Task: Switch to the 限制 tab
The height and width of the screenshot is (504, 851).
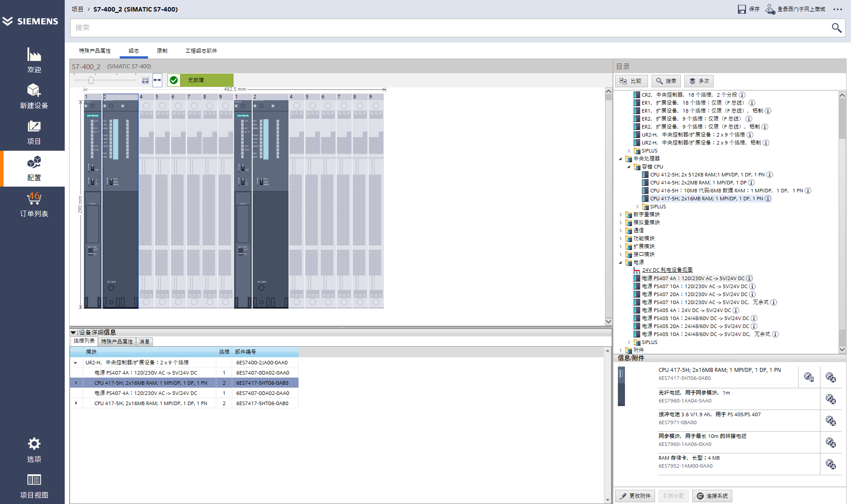Action: click(x=162, y=51)
